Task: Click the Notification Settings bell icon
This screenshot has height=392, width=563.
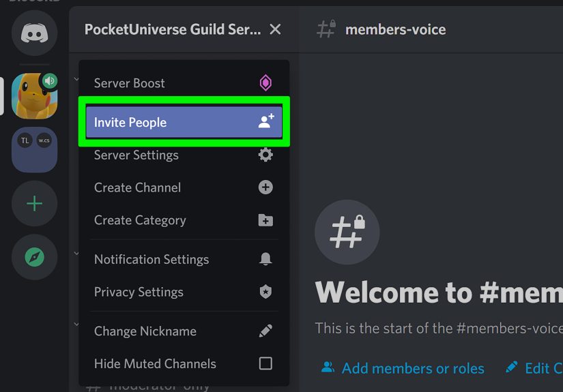Action: click(x=265, y=258)
